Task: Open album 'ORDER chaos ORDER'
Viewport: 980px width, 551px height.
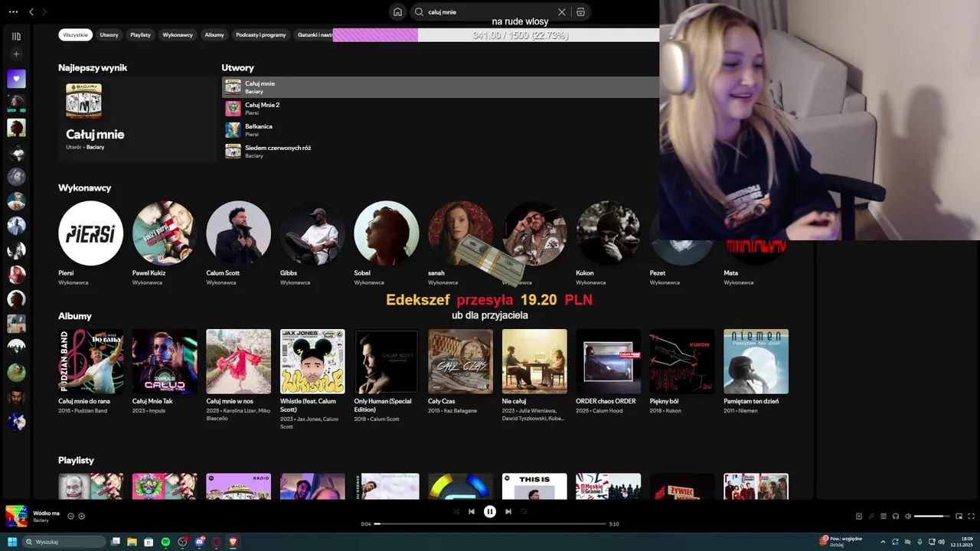Action: [608, 361]
